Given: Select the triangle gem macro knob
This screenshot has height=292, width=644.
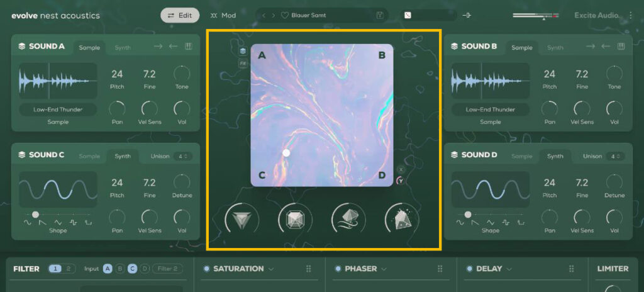Looking at the screenshot, I should pos(241,220).
